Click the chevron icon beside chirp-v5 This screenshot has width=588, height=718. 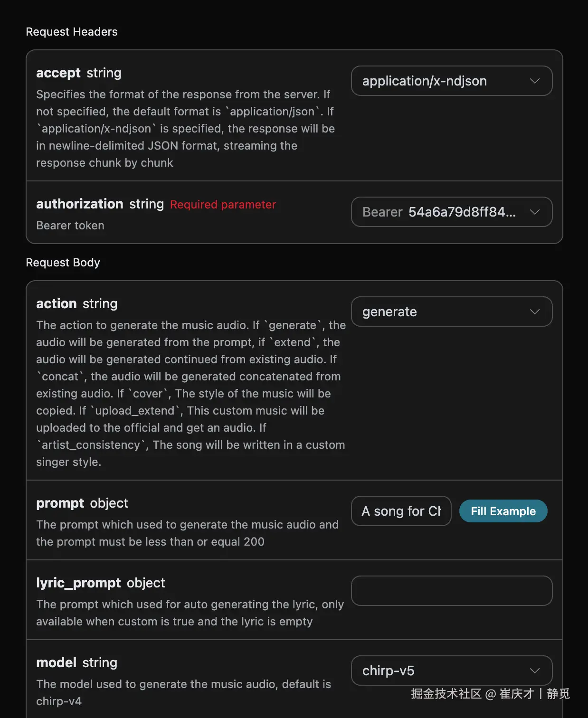[535, 671]
